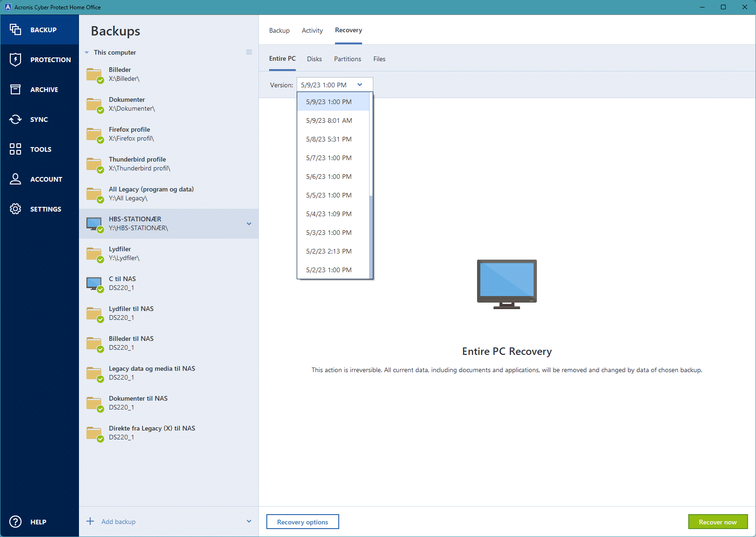Collapse the This computer group triangle

[x=86, y=53]
